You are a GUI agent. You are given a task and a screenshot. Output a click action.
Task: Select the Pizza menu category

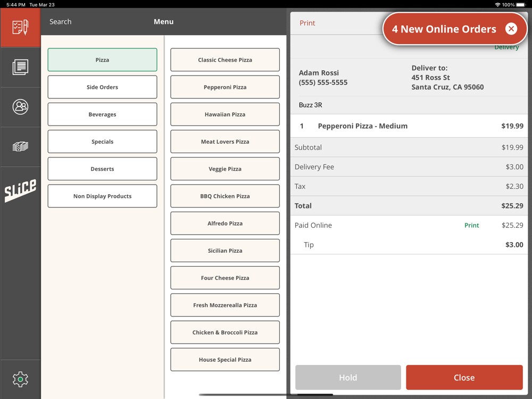pos(102,60)
